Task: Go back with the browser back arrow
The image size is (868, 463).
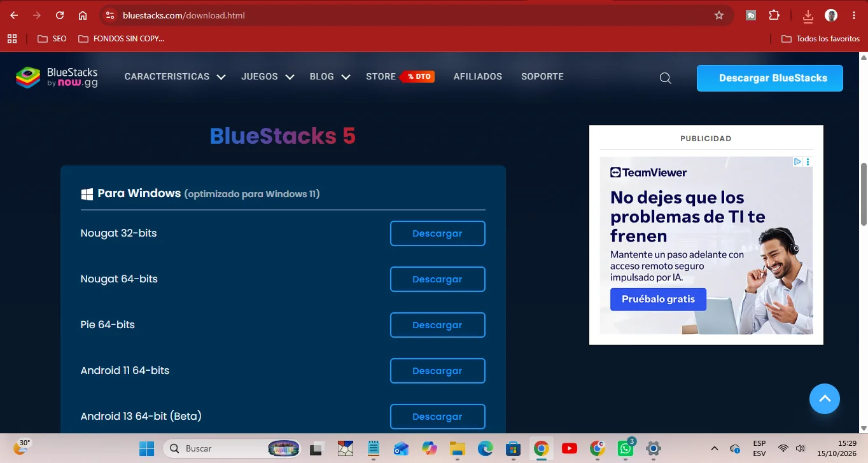Action: pyautogui.click(x=14, y=15)
